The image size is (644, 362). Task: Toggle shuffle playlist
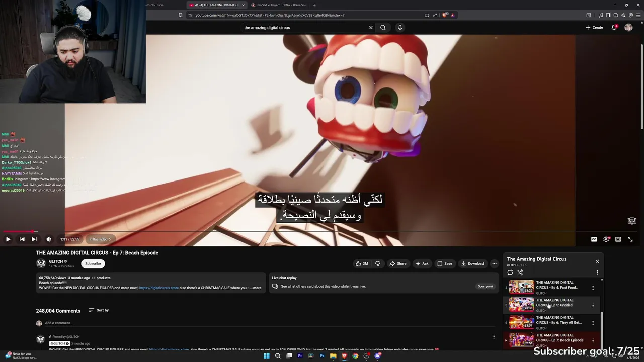tap(520, 273)
